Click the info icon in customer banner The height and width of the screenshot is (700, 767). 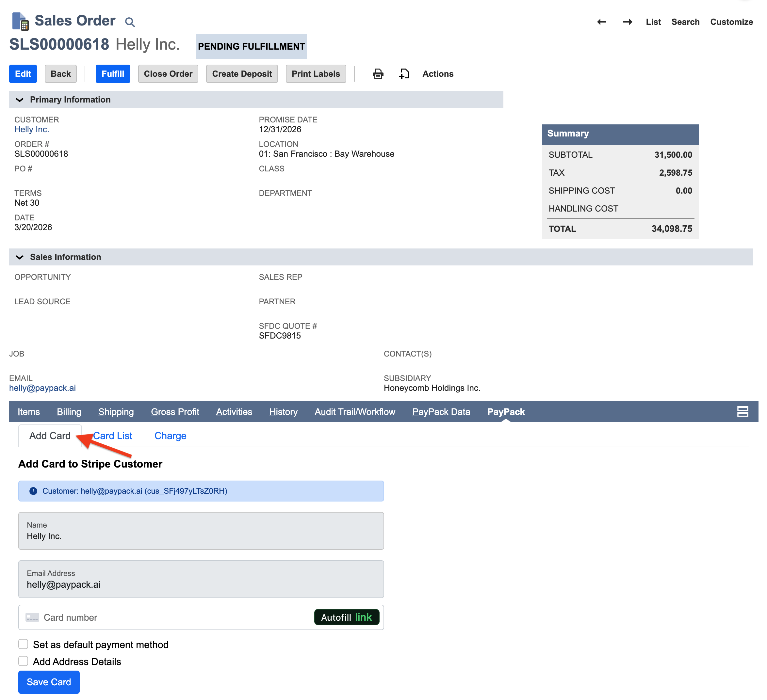point(33,491)
